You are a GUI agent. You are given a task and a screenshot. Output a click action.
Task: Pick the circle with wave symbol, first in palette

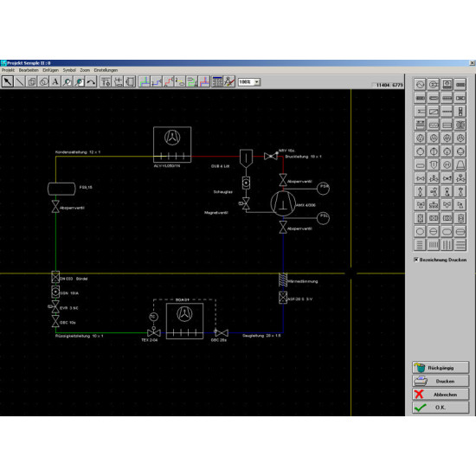420,85
